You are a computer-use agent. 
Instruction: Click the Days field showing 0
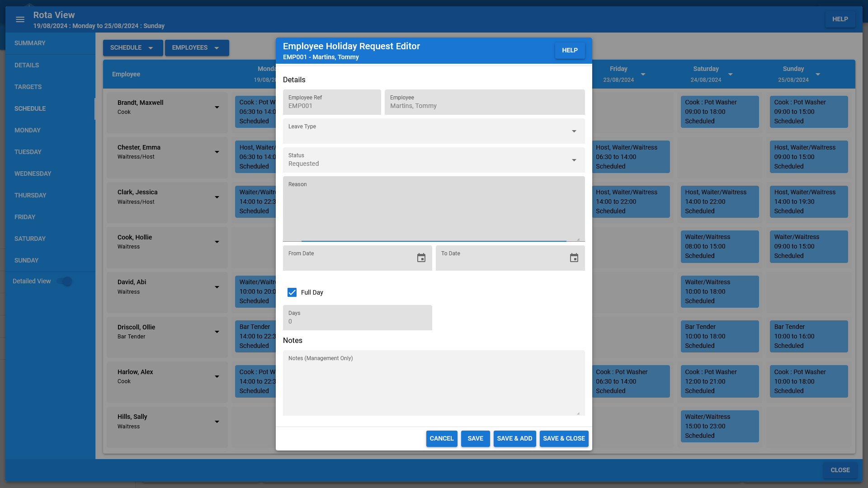click(358, 318)
